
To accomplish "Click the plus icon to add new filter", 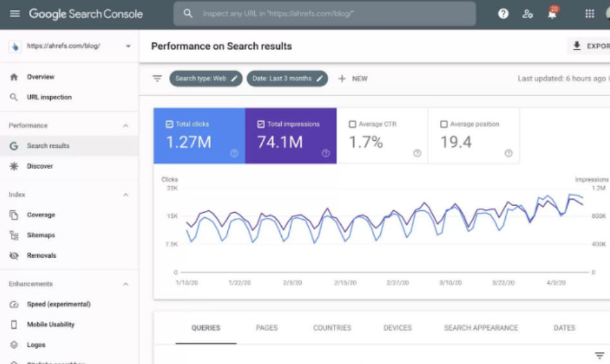I will pyautogui.click(x=342, y=78).
